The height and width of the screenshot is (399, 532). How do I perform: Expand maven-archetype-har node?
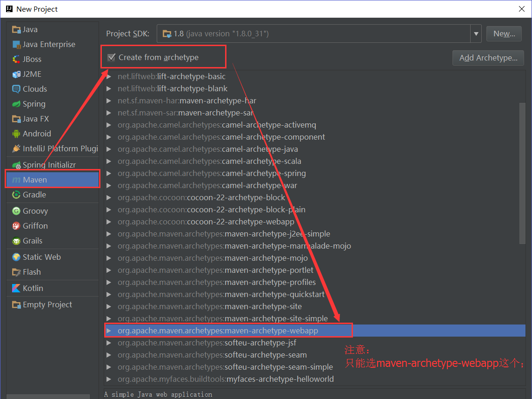(109, 101)
